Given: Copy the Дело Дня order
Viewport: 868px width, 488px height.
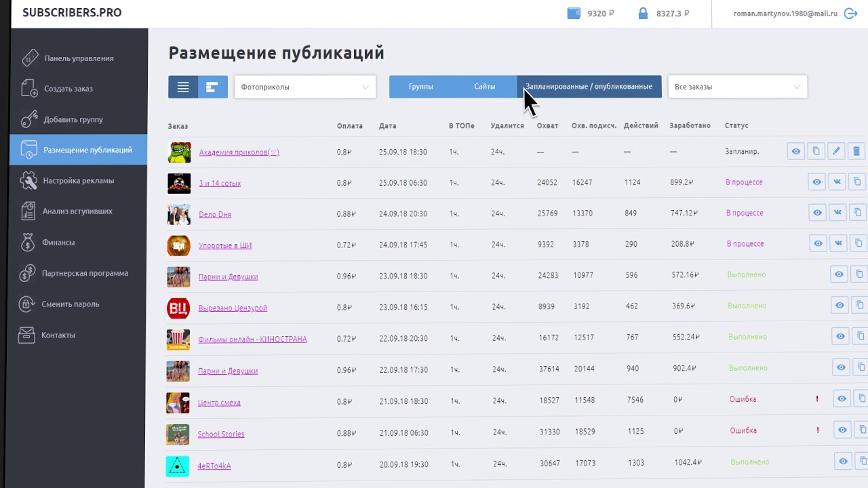Looking at the screenshot, I should [x=859, y=212].
